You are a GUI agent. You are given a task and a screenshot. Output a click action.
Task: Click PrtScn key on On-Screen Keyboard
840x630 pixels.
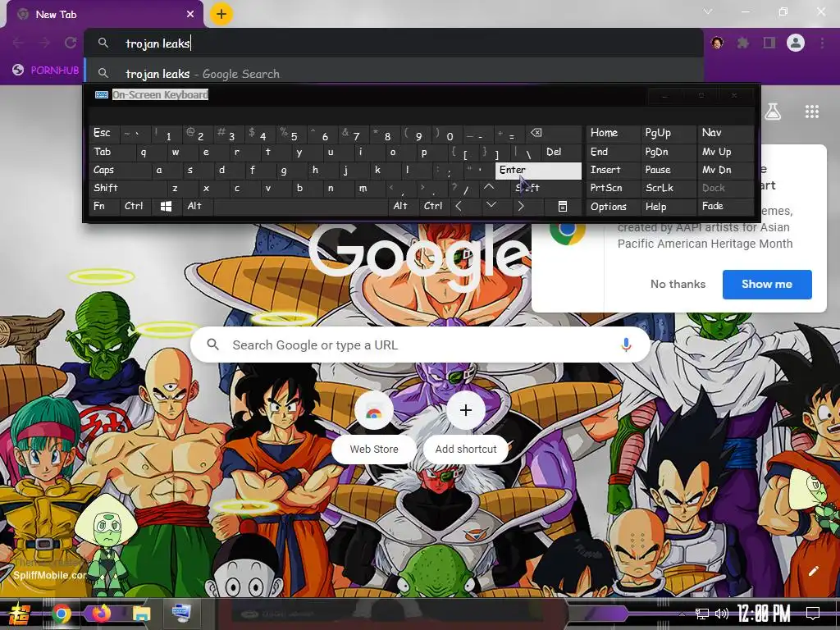tap(614, 188)
